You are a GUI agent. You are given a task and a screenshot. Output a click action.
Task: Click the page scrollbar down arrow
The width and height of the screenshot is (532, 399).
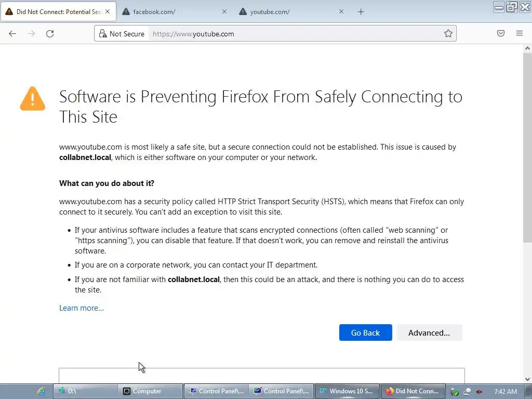point(527,379)
